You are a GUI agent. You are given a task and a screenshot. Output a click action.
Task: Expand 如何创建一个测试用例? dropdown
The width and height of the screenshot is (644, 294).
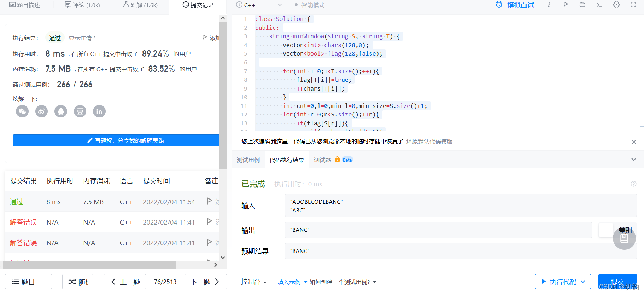pos(343,282)
